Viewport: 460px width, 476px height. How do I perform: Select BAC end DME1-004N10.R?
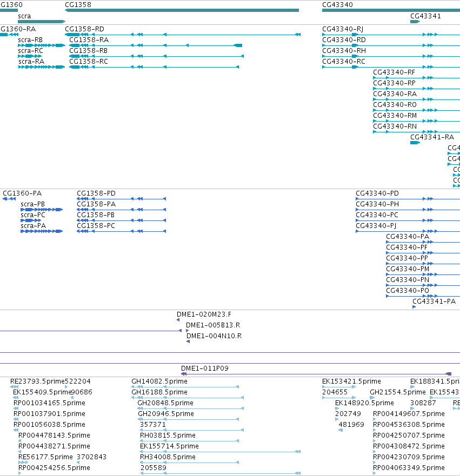pos(214,336)
